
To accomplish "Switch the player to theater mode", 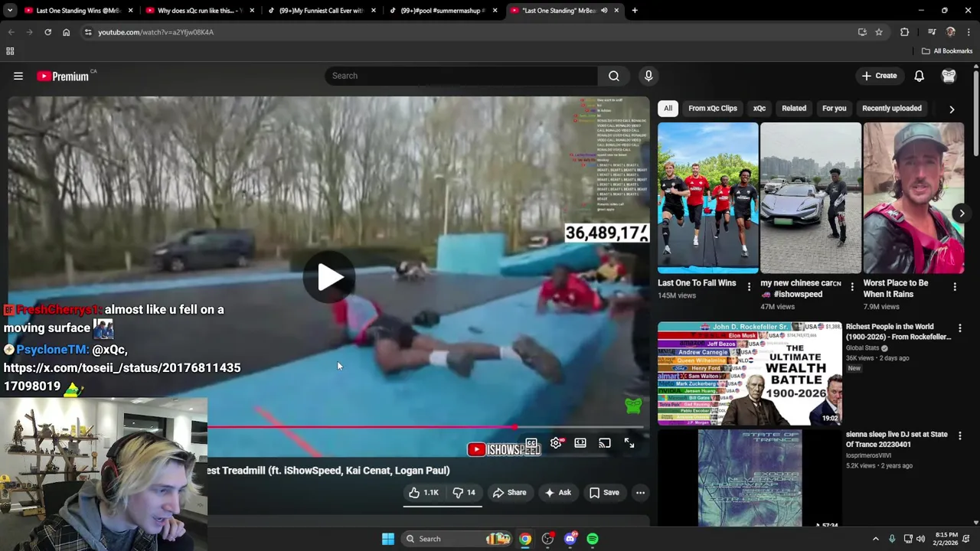I will 580,443.
